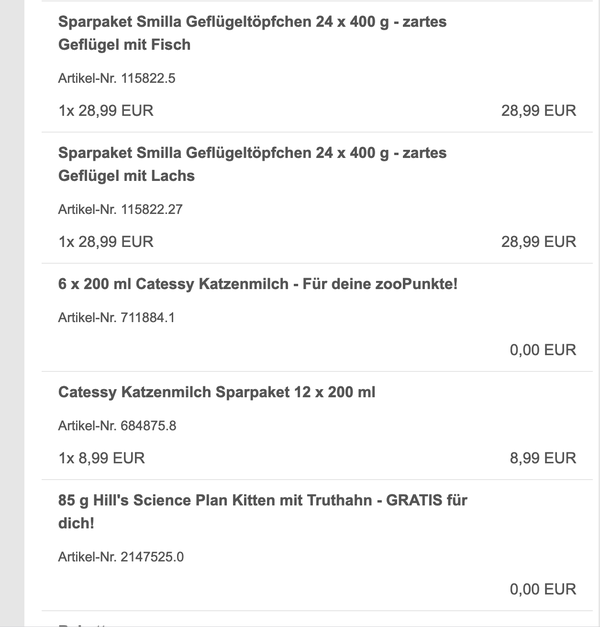Click the 8,99 EUR total for Katzenmilch Sparpaket
The image size is (600, 627).
543,458
